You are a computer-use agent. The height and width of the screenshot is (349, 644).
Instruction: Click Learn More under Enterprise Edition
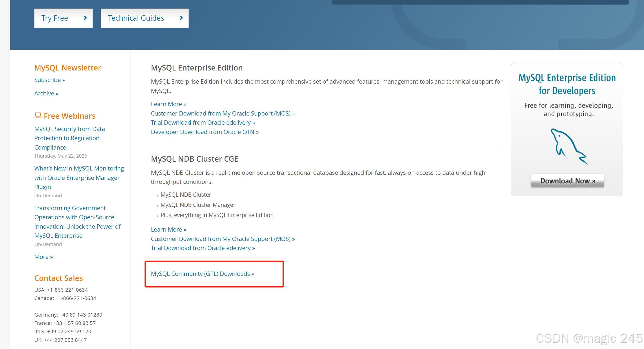(168, 104)
